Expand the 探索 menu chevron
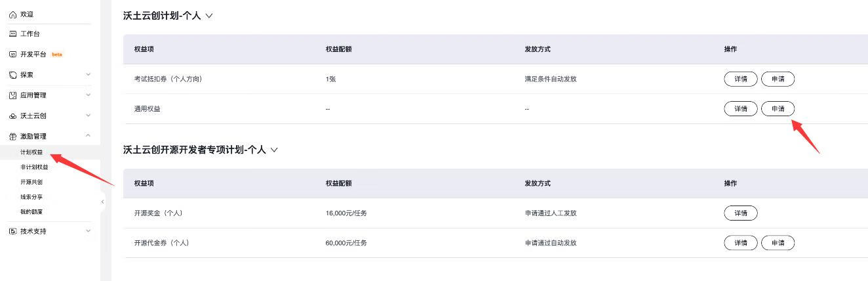Image resolution: width=868 pixels, height=281 pixels. 89,75
